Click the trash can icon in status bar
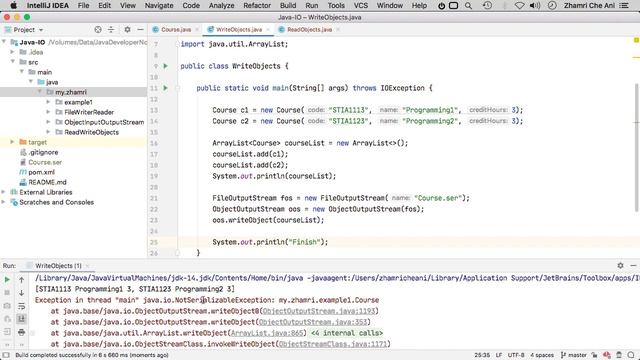 [x=619, y=355]
